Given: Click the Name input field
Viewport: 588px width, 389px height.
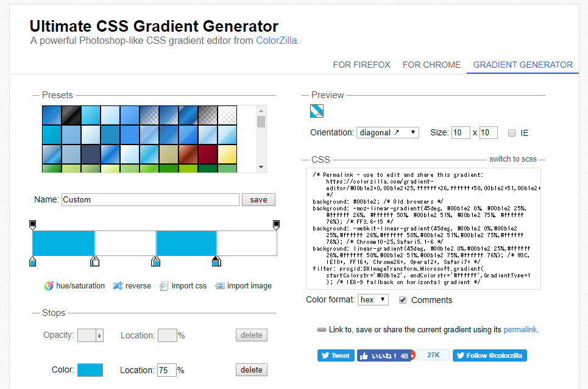Looking at the screenshot, I should (x=150, y=199).
